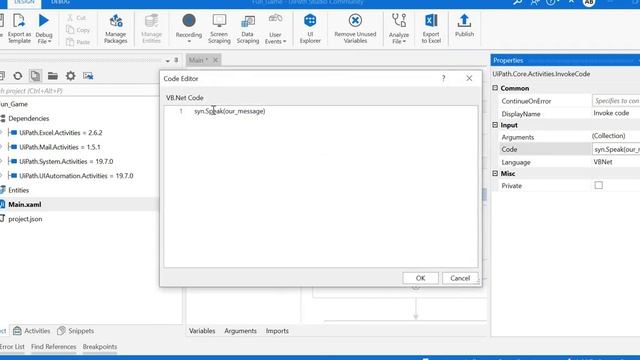Switch to the DEBUG ribbon tab
Screen dimensions: 640x360
pyautogui.click(x=60, y=2)
